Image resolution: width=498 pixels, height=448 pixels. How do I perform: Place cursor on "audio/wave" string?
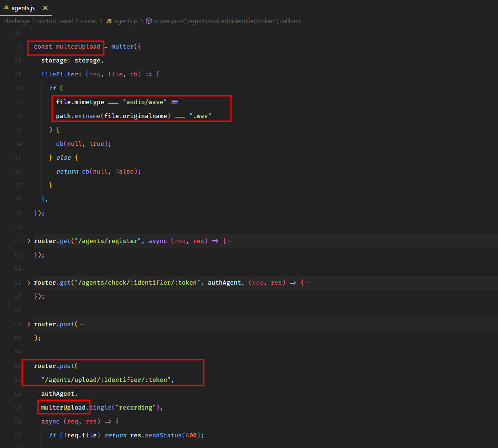(x=143, y=102)
